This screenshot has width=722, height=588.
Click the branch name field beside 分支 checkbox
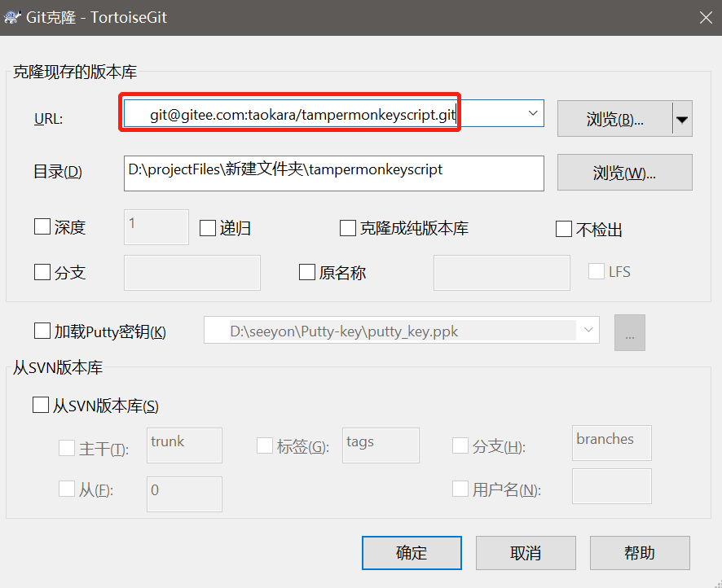coord(192,273)
